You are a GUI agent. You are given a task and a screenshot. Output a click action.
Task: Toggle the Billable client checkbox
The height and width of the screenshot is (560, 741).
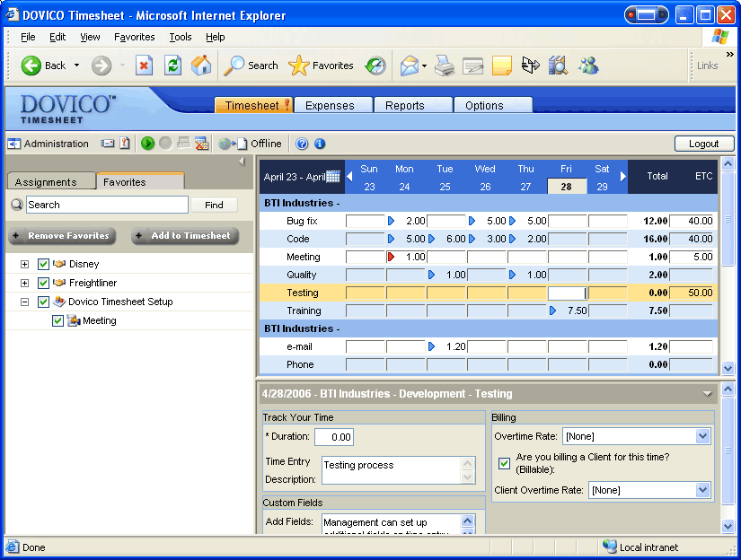[504, 463]
